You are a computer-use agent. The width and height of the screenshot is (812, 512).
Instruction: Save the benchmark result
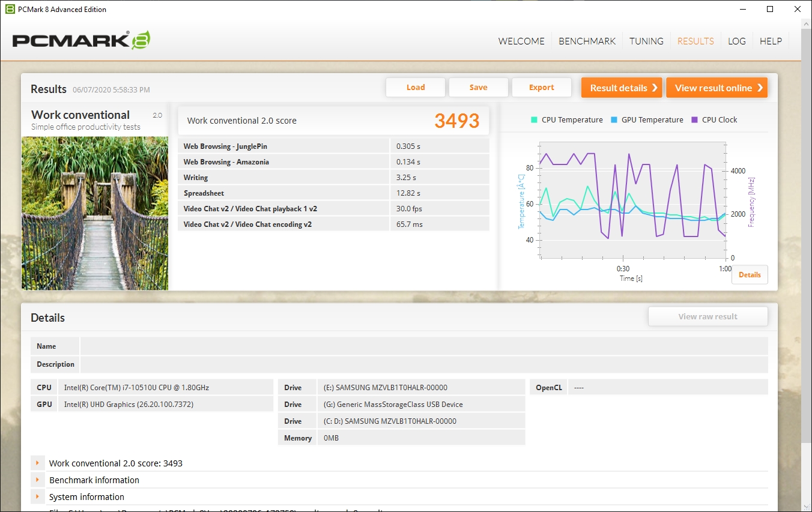coord(478,88)
